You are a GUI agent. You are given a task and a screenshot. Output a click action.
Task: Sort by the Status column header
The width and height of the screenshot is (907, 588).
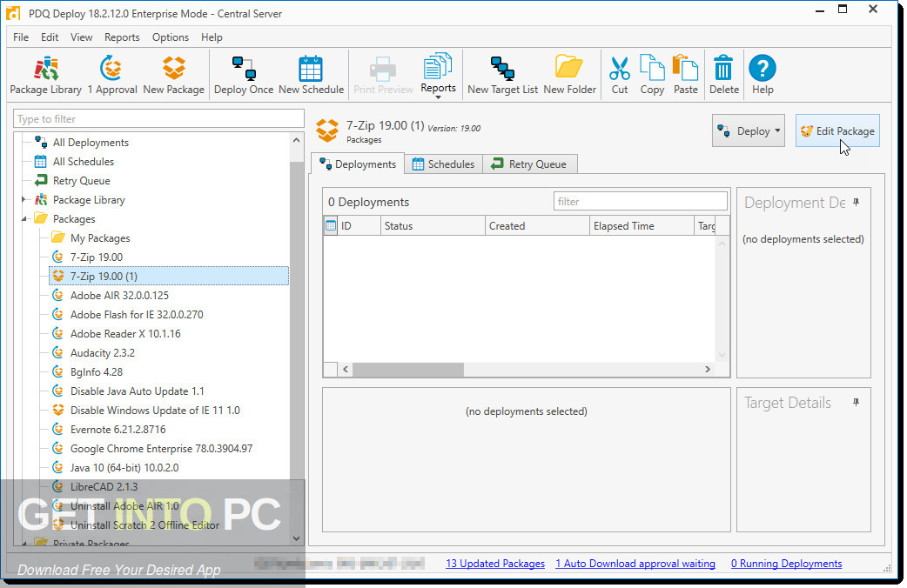coord(433,225)
